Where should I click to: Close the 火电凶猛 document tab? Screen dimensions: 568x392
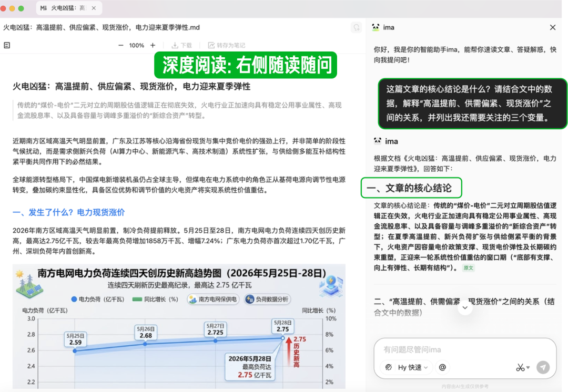click(94, 8)
